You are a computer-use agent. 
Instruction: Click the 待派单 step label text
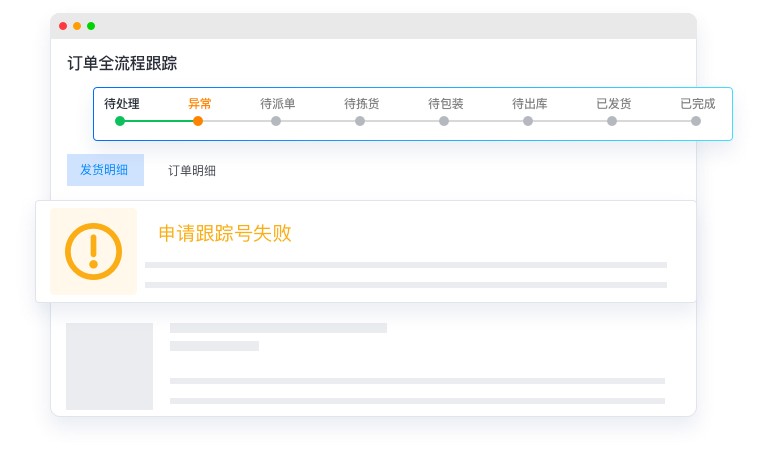tap(277, 103)
